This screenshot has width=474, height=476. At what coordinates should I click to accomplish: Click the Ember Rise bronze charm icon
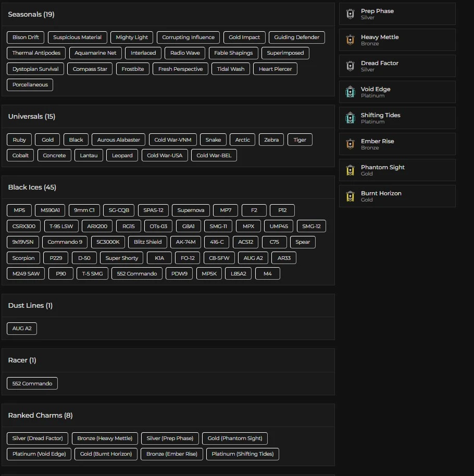[x=350, y=144]
